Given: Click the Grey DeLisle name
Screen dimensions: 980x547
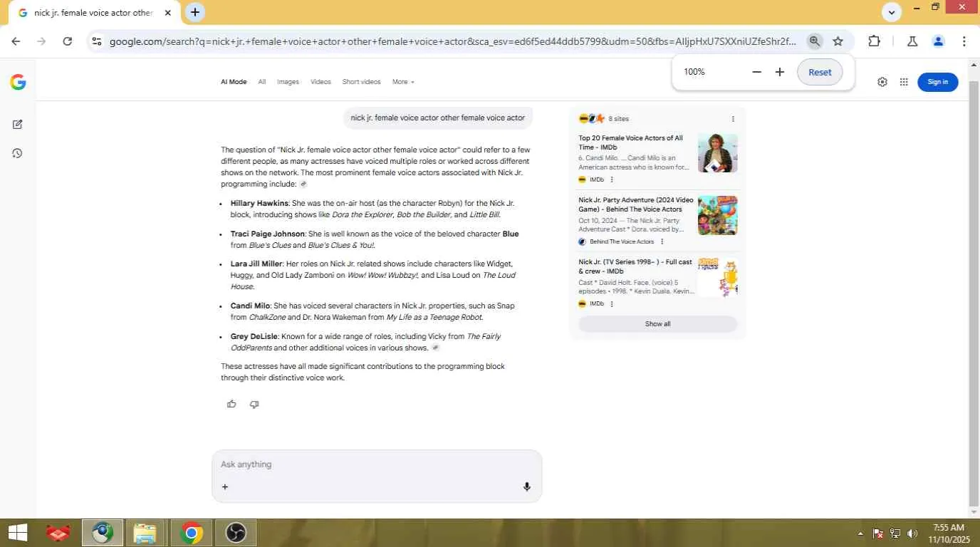Looking at the screenshot, I should pyautogui.click(x=254, y=336).
